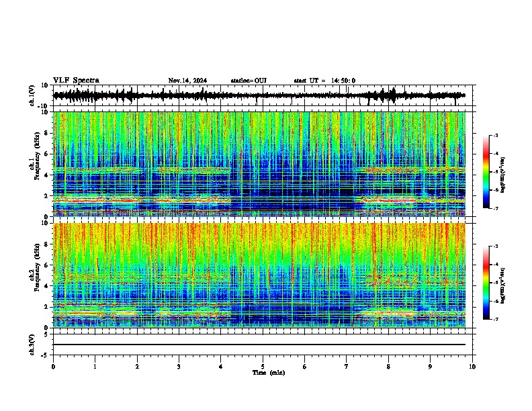Image resolution: width=532 pixels, height=411 pixels.
Task: Click the '-3' value on ch.1 colorbar
Action: [x=495, y=135]
